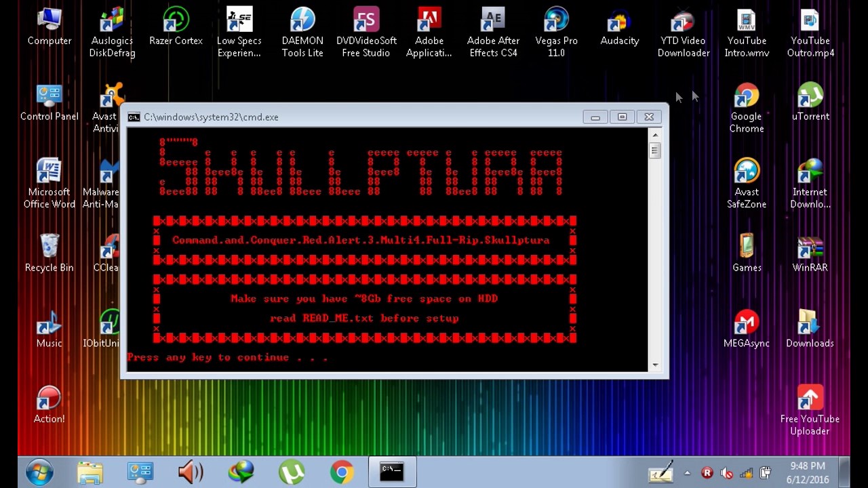Select the CCleaner desktop icon
The height and width of the screenshot is (488, 868).
coord(107,253)
